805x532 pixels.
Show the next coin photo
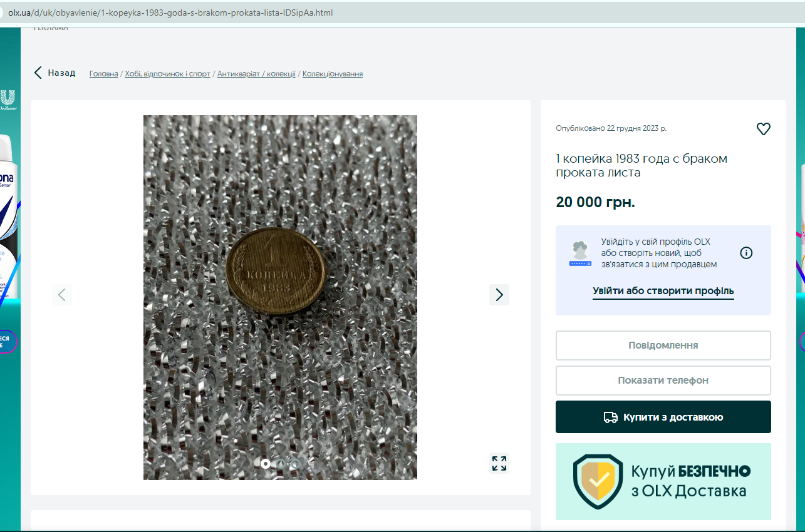pos(499,294)
